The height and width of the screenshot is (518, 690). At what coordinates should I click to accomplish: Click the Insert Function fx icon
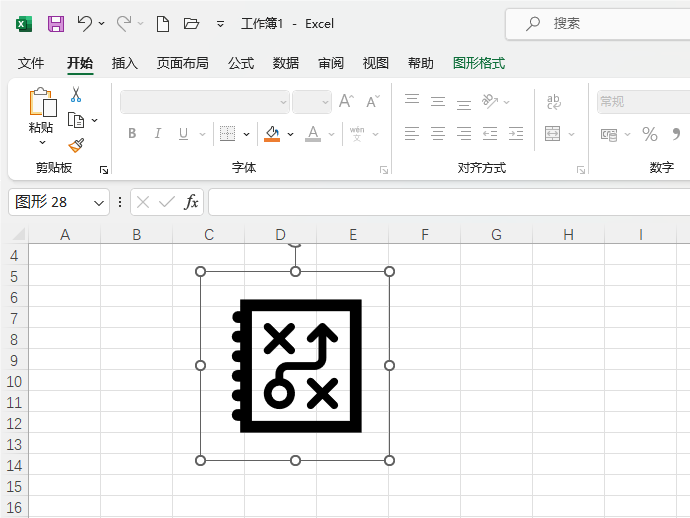click(191, 202)
